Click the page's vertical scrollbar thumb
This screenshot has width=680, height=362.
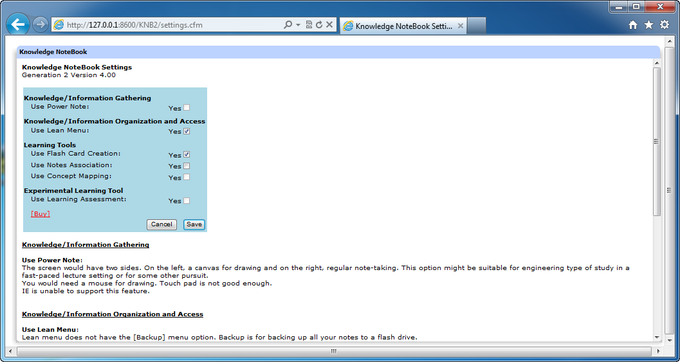coord(657,142)
